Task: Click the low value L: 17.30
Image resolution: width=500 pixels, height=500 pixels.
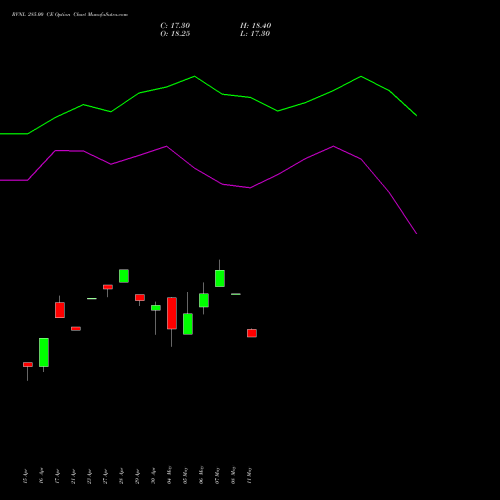Action: tap(255, 34)
